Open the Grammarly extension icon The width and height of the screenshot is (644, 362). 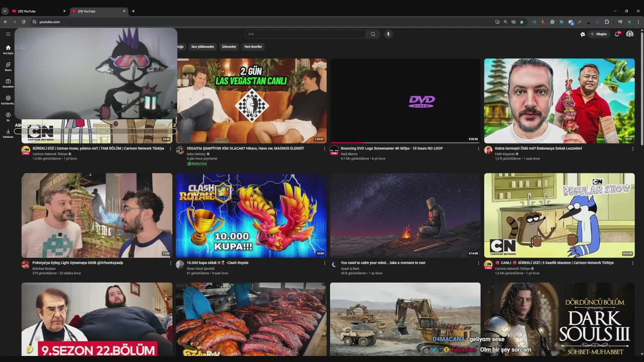click(552, 22)
